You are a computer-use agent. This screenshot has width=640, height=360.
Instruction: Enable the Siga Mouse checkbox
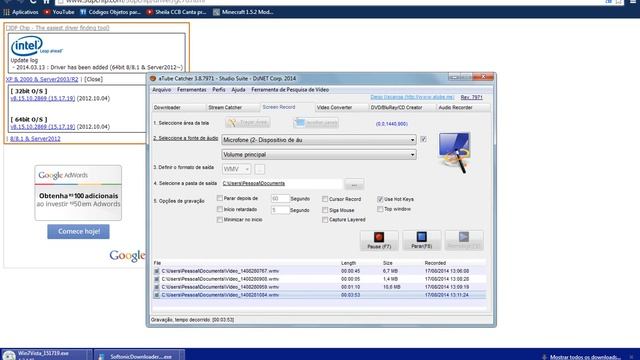click(325, 210)
